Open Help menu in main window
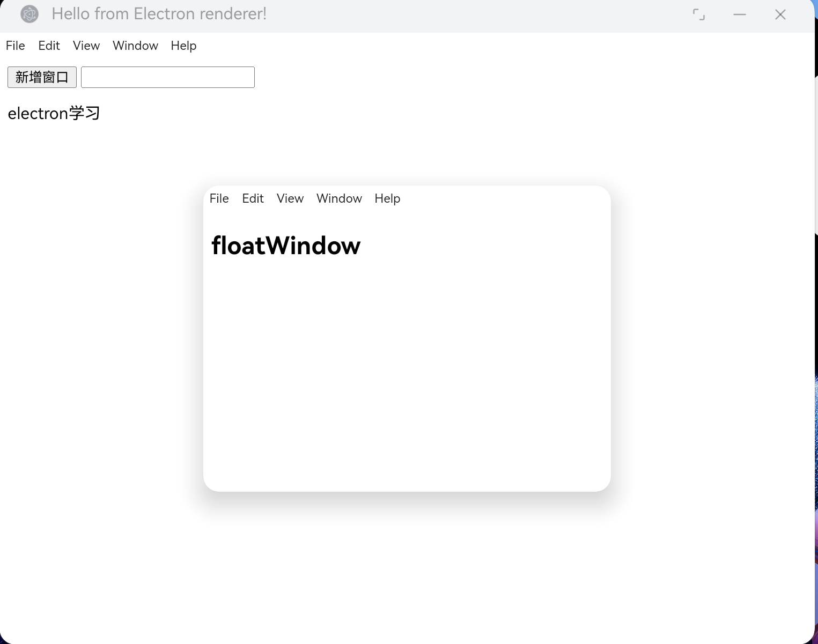 pyautogui.click(x=183, y=46)
